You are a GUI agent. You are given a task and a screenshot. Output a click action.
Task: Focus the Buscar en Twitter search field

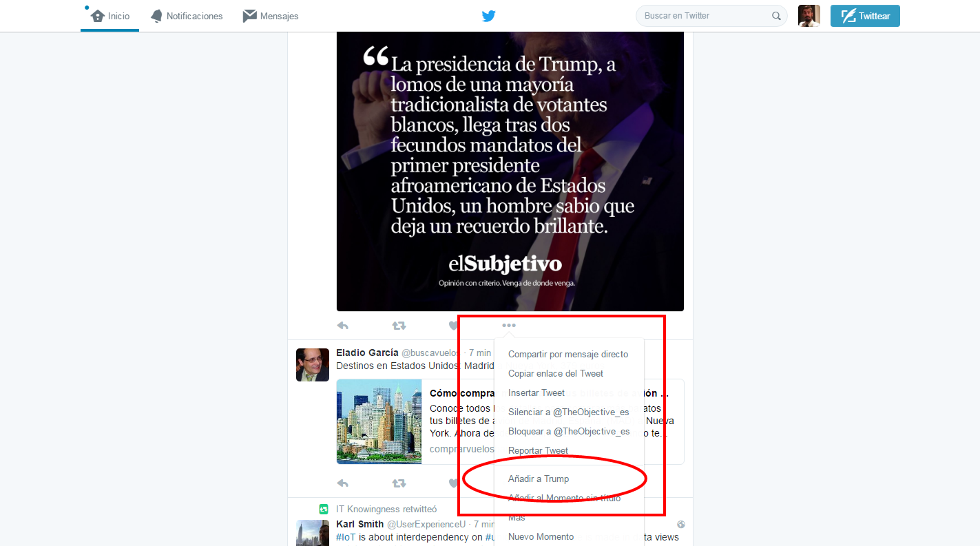coord(711,16)
